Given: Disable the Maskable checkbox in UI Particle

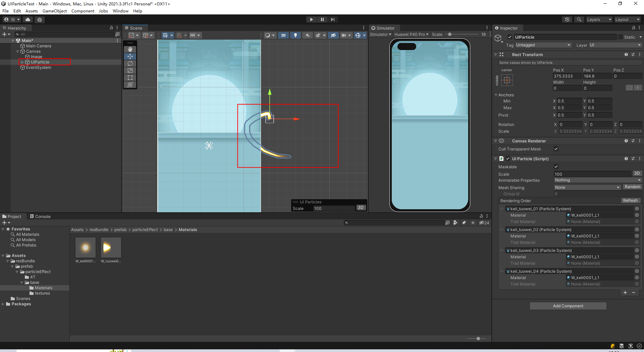Looking at the screenshot, I should pyautogui.click(x=556, y=167).
